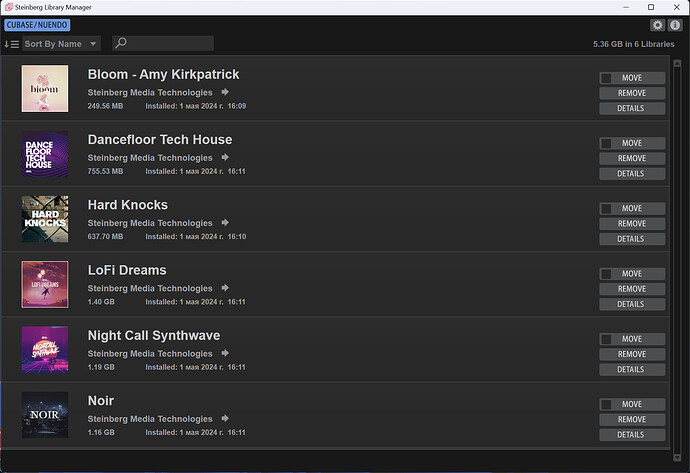Click the arrow beside Dancefloor Tech House vendor
The height and width of the screenshot is (473, 690).
225,157
